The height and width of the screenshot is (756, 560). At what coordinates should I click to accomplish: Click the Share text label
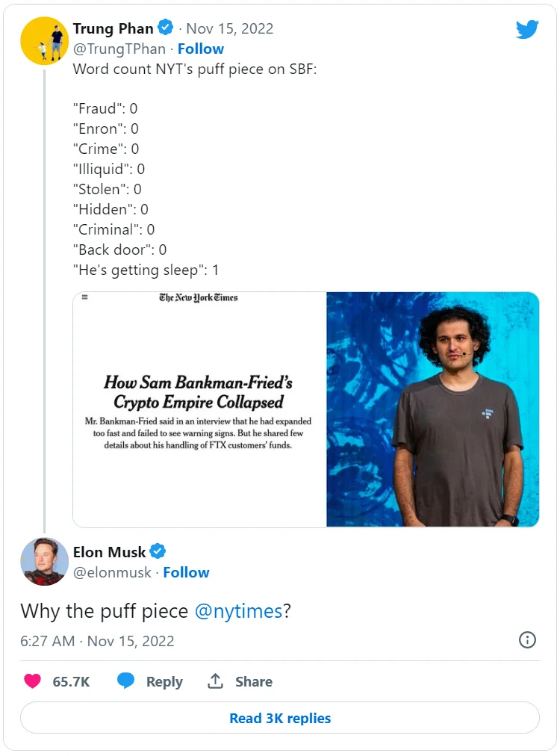pos(254,681)
